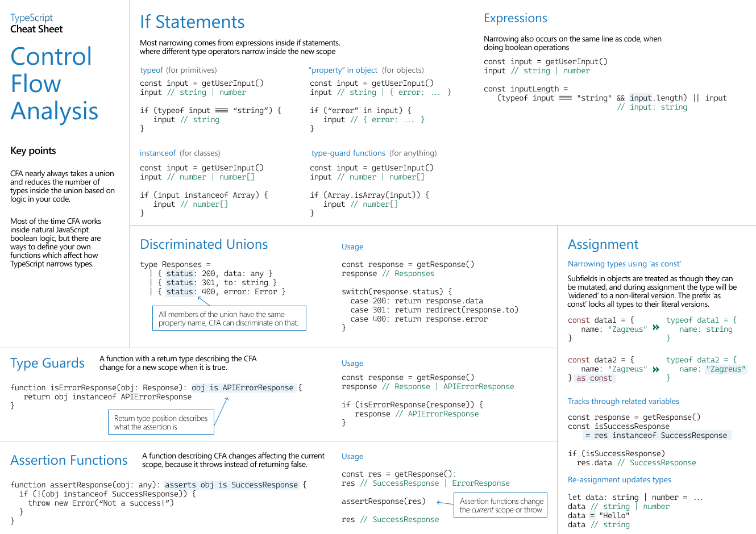The width and height of the screenshot is (756, 534).
Task: Click the TypeScript logo text heading
Action: pyautogui.click(x=31, y=18)
